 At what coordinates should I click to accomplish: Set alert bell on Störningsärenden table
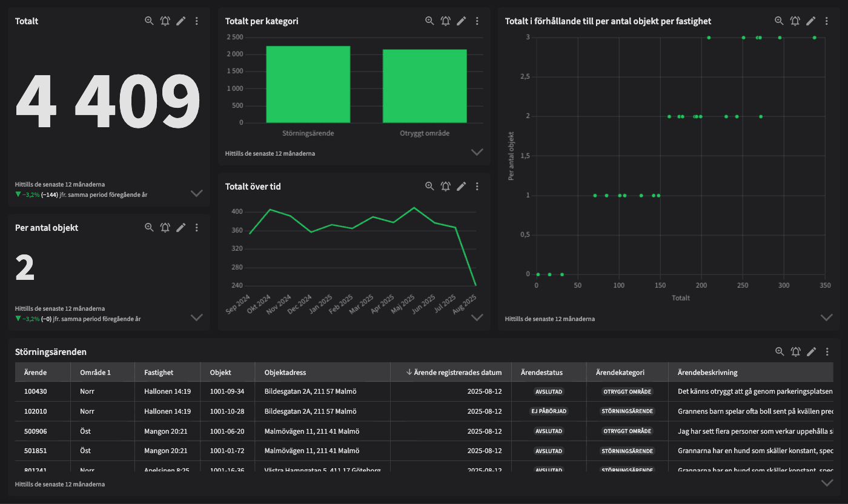click(x=795, y=351)
